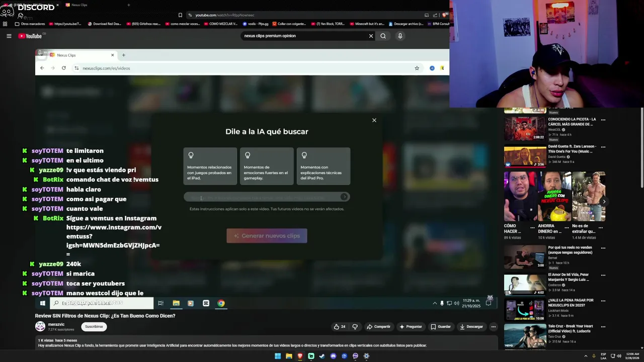Open Taio Cruz 'Break Your Heart' thumbnail

(x=525, y=336)
